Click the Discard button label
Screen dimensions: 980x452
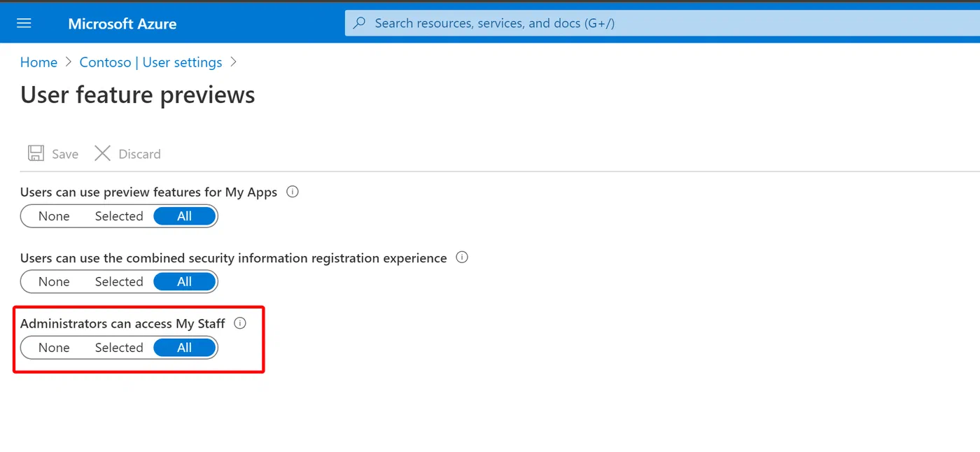139,154
